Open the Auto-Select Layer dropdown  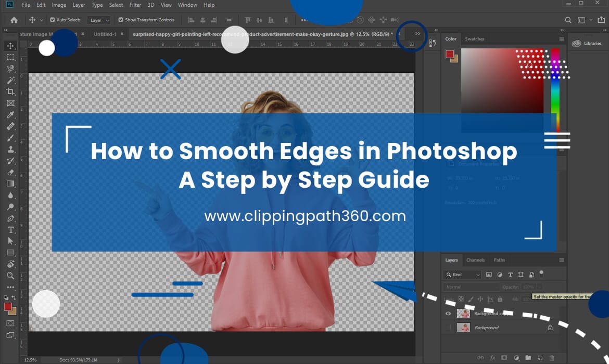tap(99, 20)
